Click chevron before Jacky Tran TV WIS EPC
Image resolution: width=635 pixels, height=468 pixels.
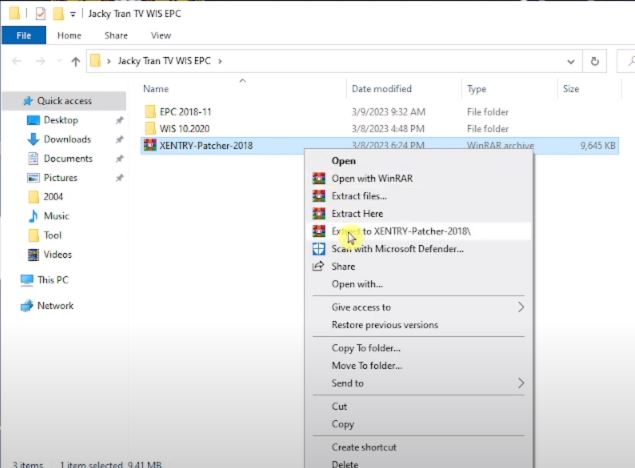tap(109, 61)
